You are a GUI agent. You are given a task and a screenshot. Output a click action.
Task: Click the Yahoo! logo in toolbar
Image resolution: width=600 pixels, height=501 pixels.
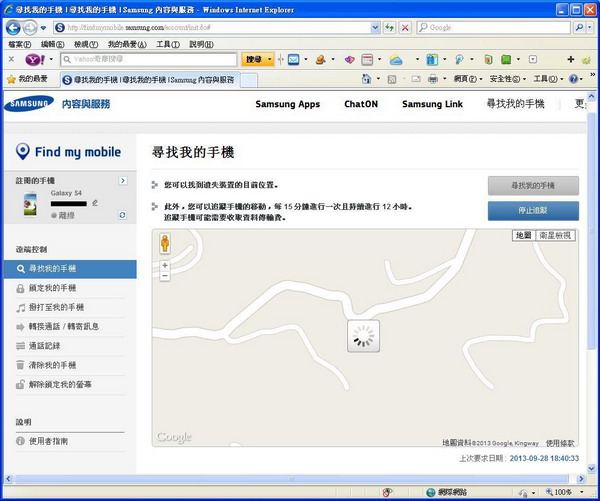click(x=35, y=60)
